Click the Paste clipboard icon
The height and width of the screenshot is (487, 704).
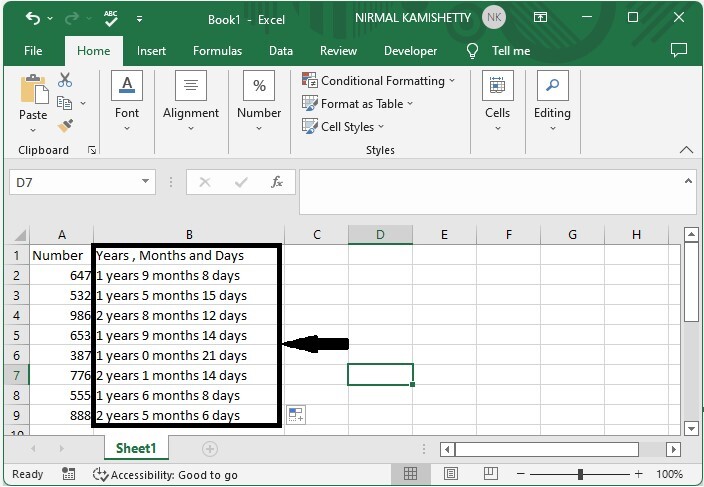click(x=34, y=89)
